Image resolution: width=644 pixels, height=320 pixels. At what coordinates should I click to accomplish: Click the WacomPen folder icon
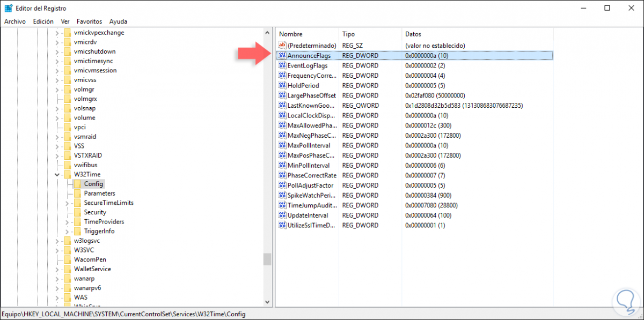coord(67,259)
